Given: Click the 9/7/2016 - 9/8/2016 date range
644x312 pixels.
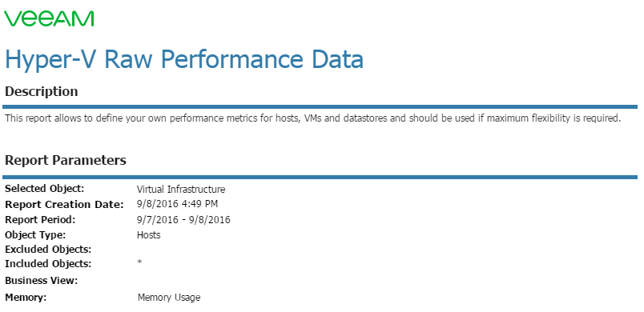Looking at the screenshot, I should [183, 220].
